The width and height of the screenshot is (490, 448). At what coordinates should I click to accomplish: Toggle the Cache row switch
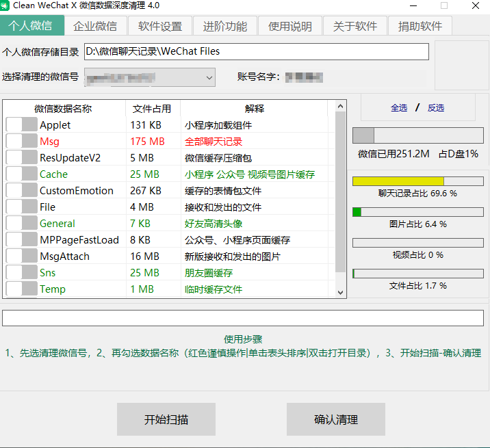[x=22, y=174]
